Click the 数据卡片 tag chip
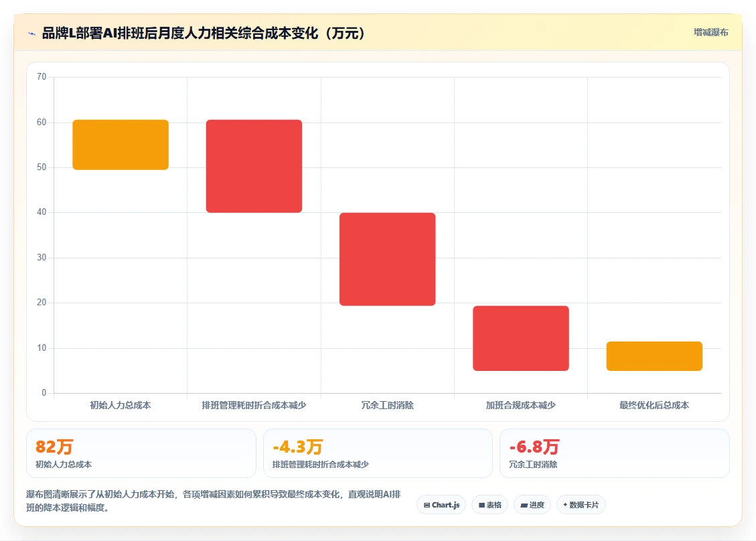Viewport: 756px width, 541px height. [581, 505]
